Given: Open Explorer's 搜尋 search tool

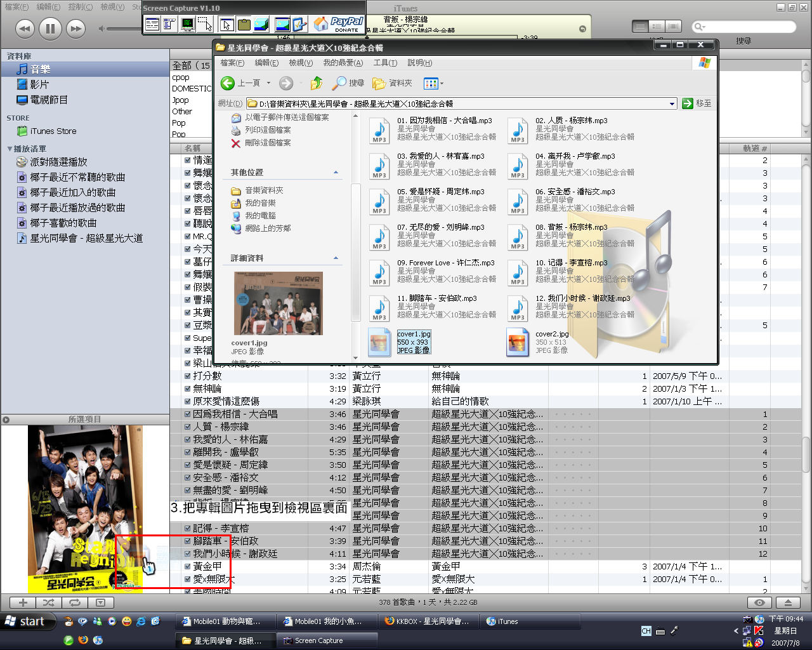Looking at the screenshot, I should pos(349,83).
